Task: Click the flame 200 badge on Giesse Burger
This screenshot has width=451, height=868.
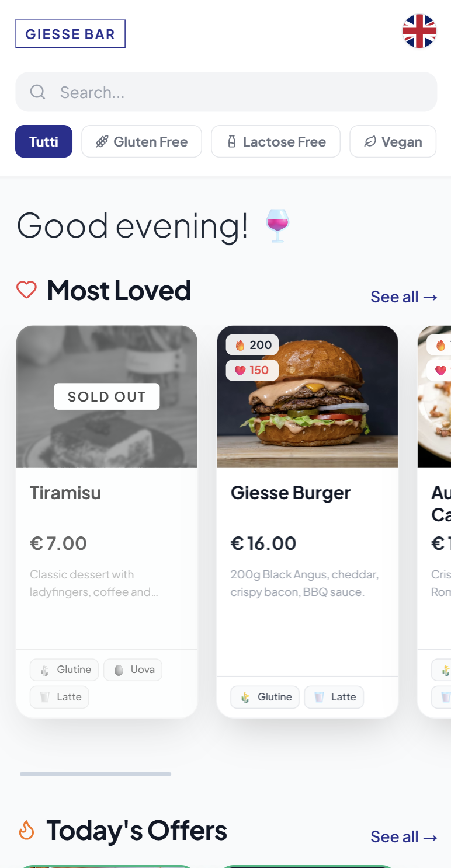Action: tap(252, 345)
